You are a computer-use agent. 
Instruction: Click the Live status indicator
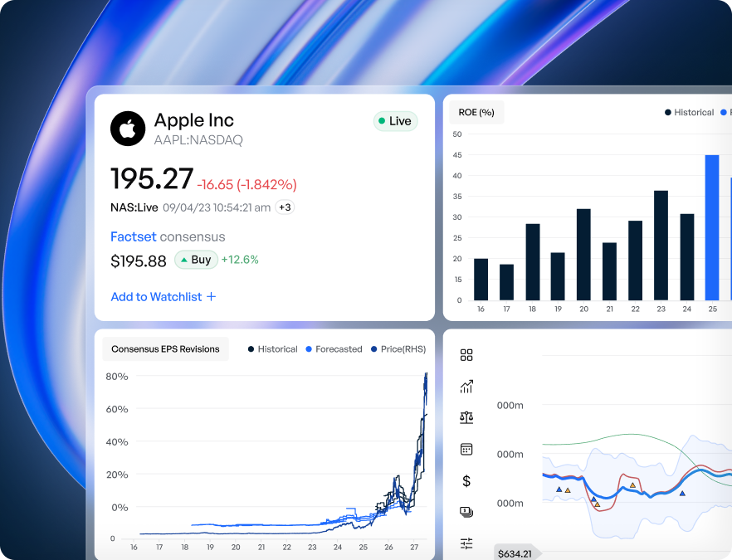tap(395, 121)
